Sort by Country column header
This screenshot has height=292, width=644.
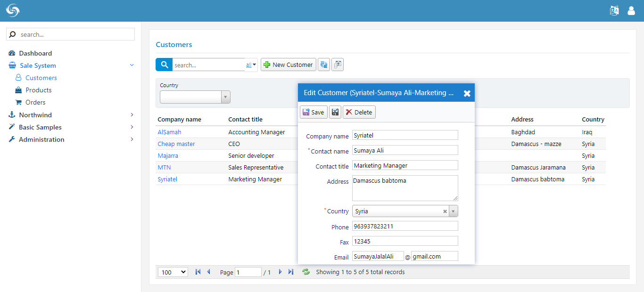[x=593, y=120]
